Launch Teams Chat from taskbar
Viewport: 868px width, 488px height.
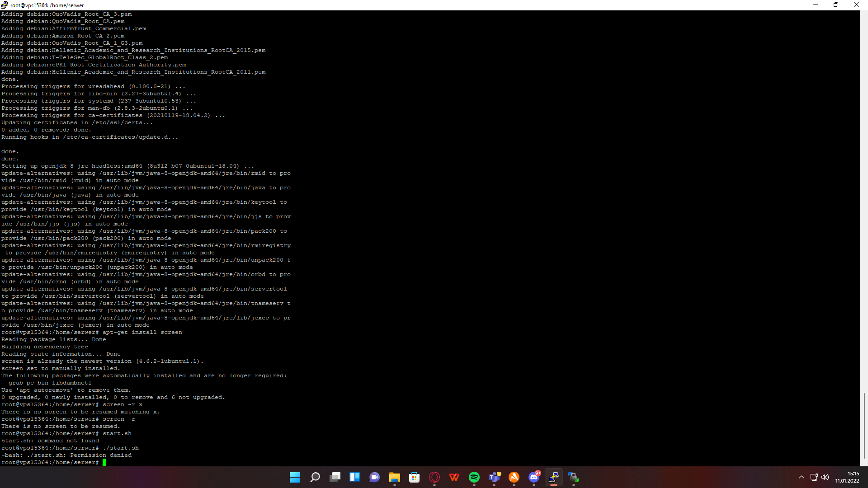click(375, 477)
